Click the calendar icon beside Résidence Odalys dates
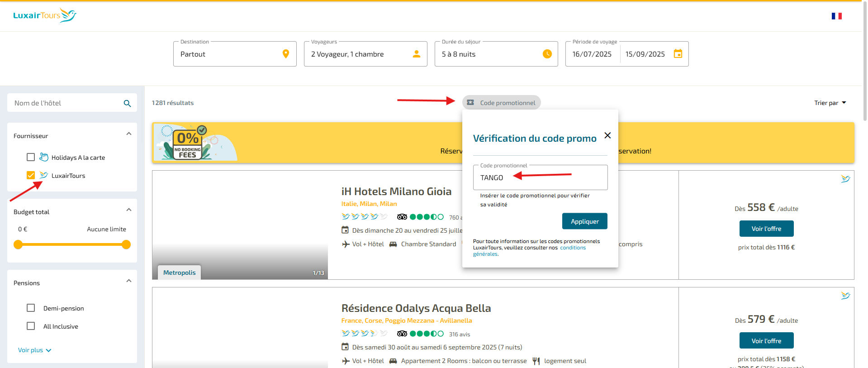 pyautogui.click(x=345, y=347)
